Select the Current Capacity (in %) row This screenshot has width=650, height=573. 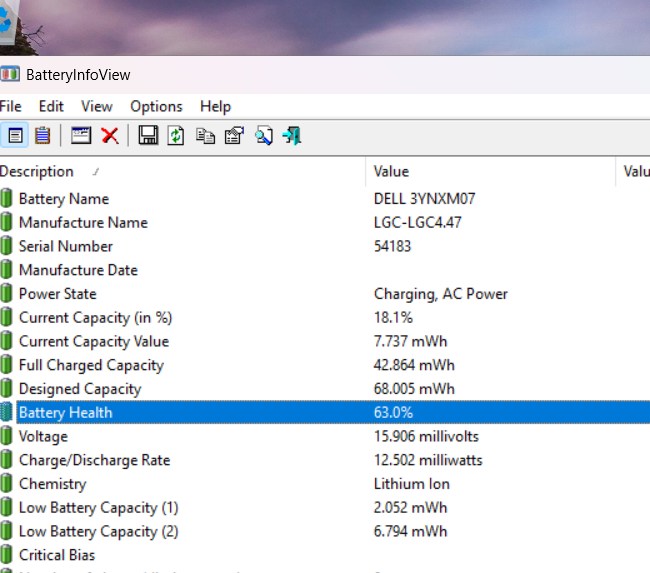pos(325,318)
